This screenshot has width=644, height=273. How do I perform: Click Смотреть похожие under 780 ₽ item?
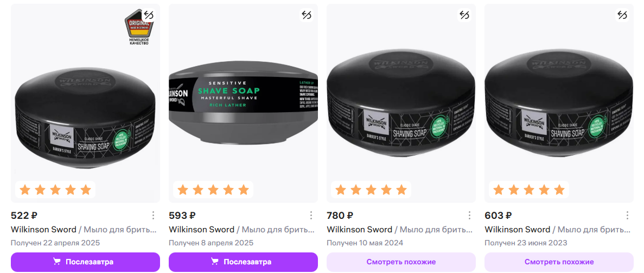point(401,262)
